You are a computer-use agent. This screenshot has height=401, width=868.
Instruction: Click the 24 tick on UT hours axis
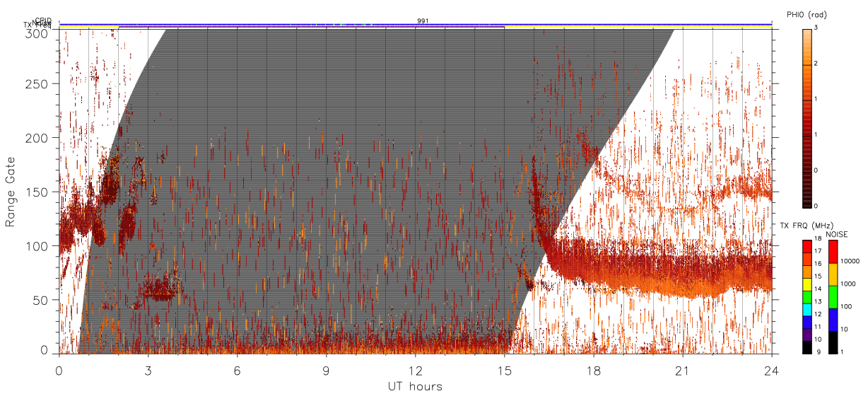(x=771, y=369)
